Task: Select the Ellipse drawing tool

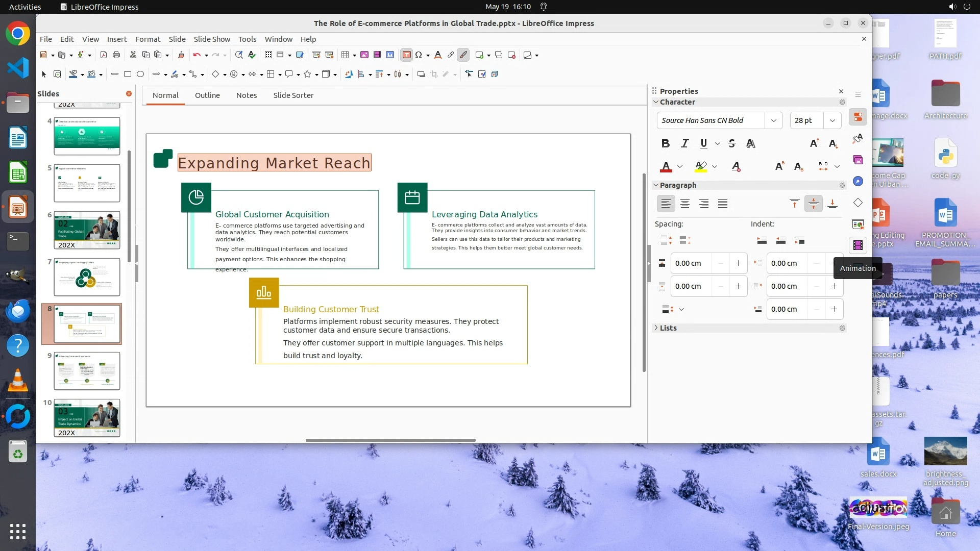Action: [x=140, y=74]
